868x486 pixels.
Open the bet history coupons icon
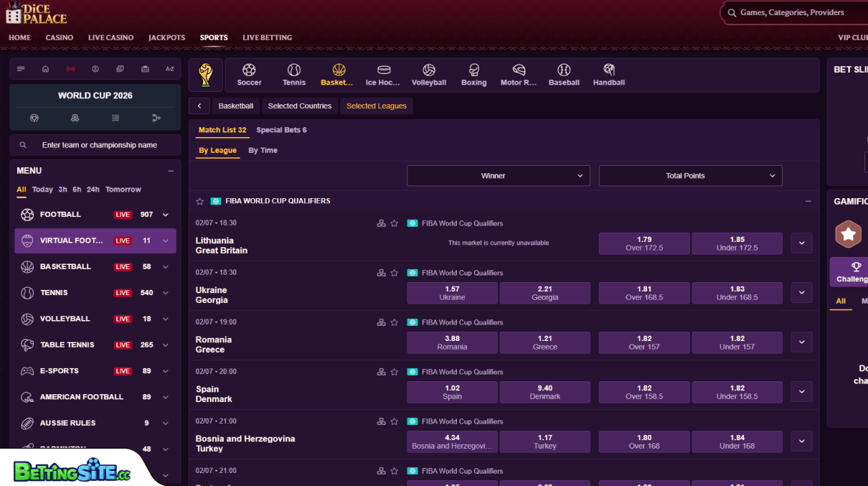click(x=120, y=69)
